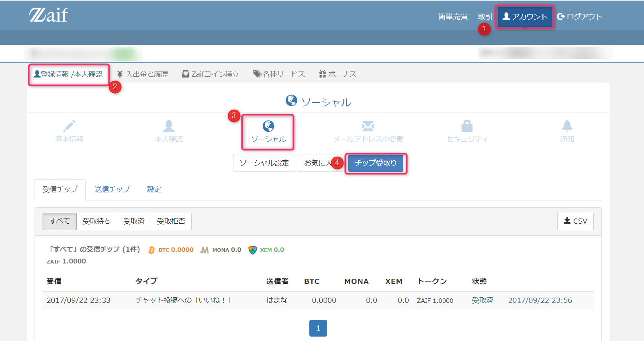Select Zaifコイン積立 tab
644x341 pixels.
(x=211, y=74)
